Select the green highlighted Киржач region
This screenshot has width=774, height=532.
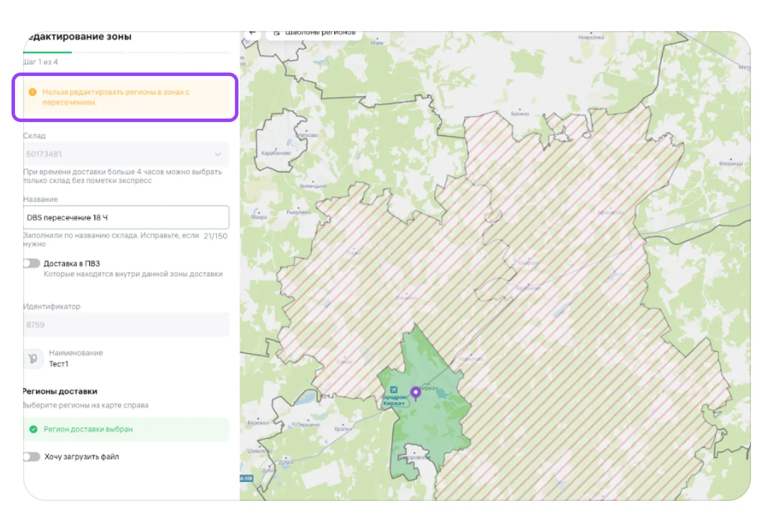[429, 426]
